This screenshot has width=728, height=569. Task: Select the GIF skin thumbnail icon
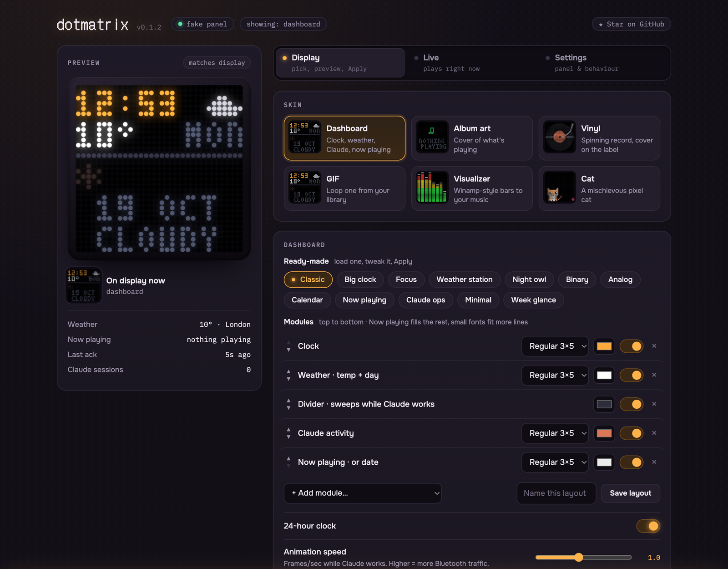click(x=305, y=187)
